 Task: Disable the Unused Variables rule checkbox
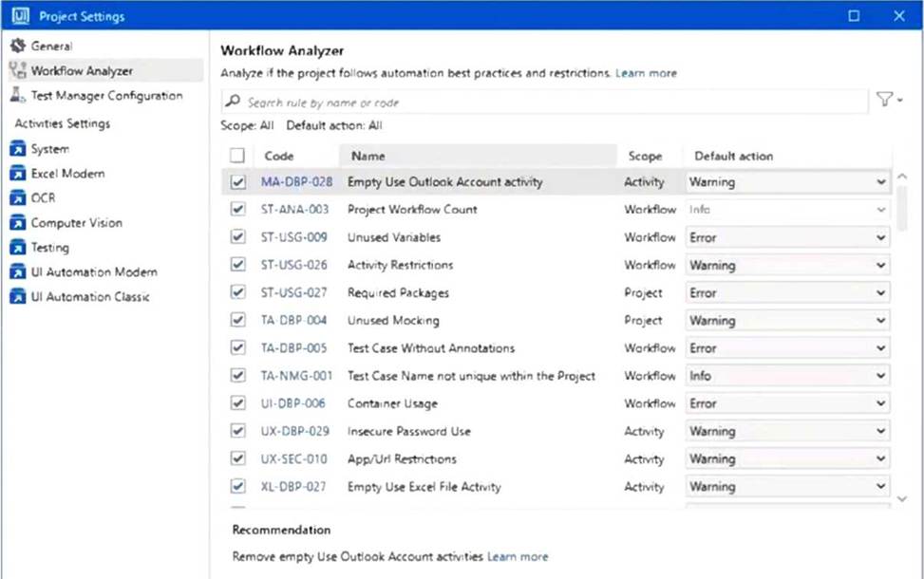click(x=238, y=236)
